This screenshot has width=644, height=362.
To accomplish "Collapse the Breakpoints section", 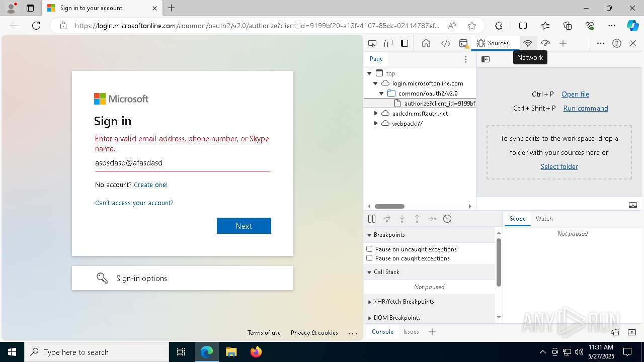I will click(x=430, y=235).
